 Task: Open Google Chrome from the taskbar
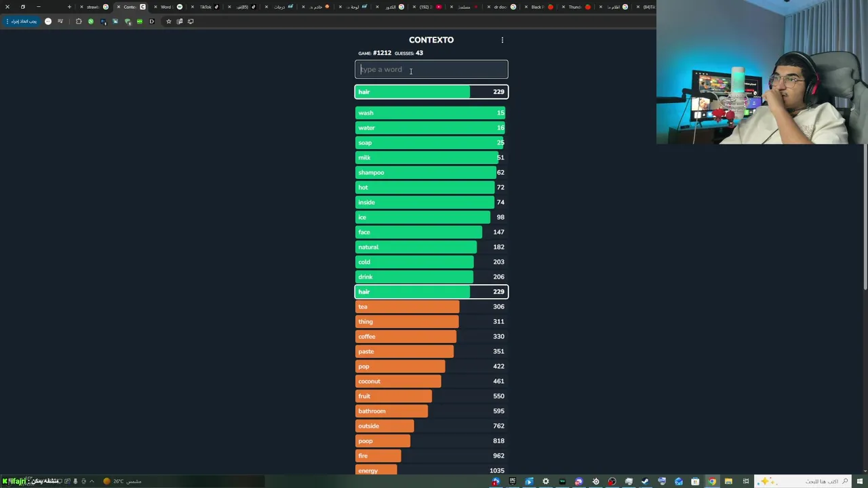(712, 481)
